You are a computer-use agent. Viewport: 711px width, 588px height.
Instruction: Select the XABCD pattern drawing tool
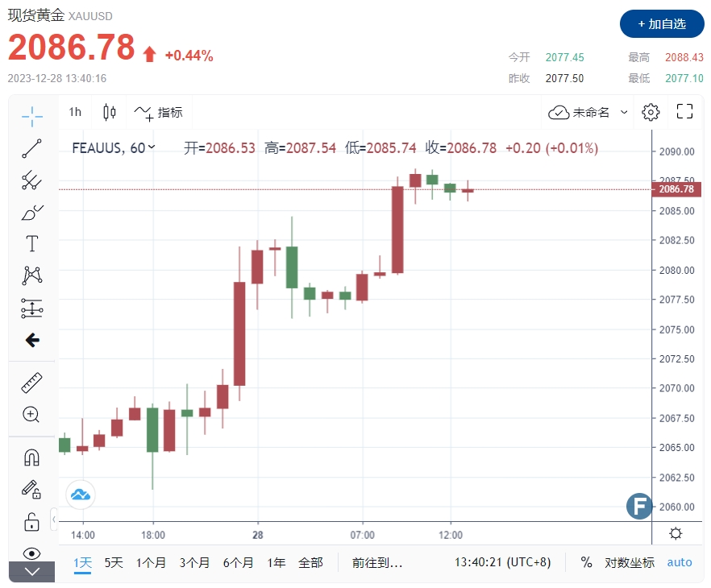pos(31,275)
